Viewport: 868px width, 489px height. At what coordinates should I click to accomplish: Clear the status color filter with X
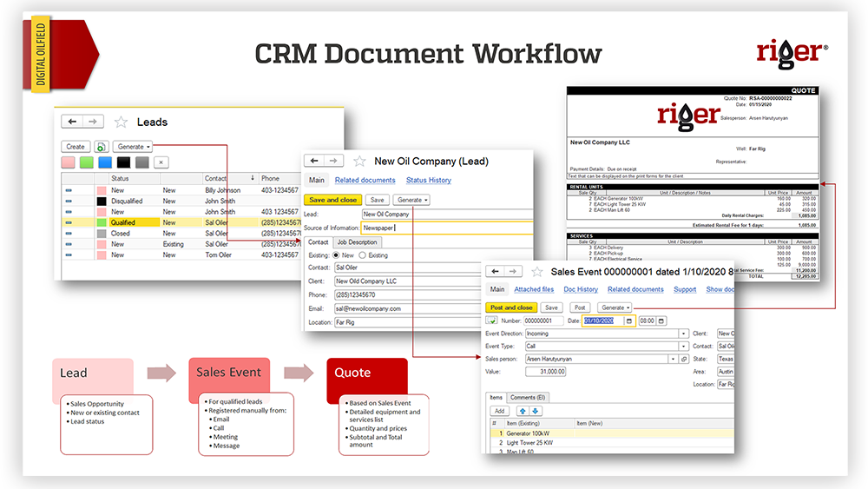click(x=161, y=162)
